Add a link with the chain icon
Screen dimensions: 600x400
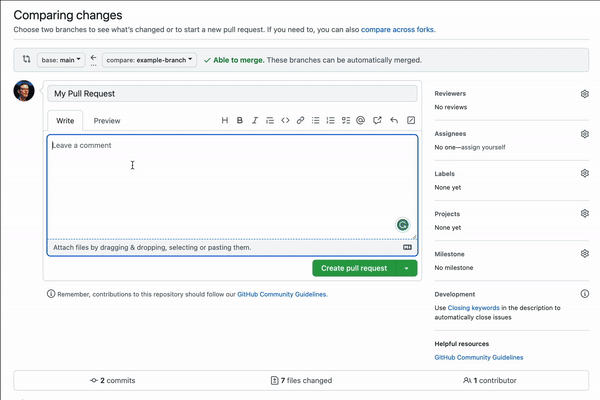300,121
